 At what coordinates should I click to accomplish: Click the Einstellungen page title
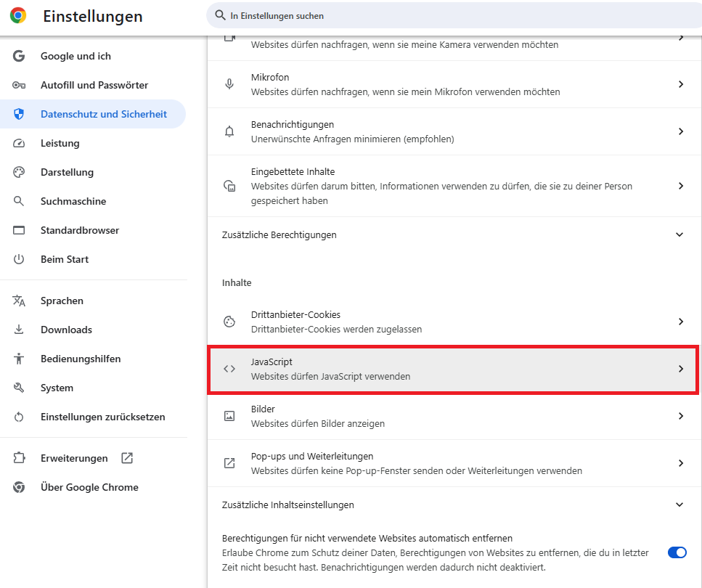click(x=93, y=16)
